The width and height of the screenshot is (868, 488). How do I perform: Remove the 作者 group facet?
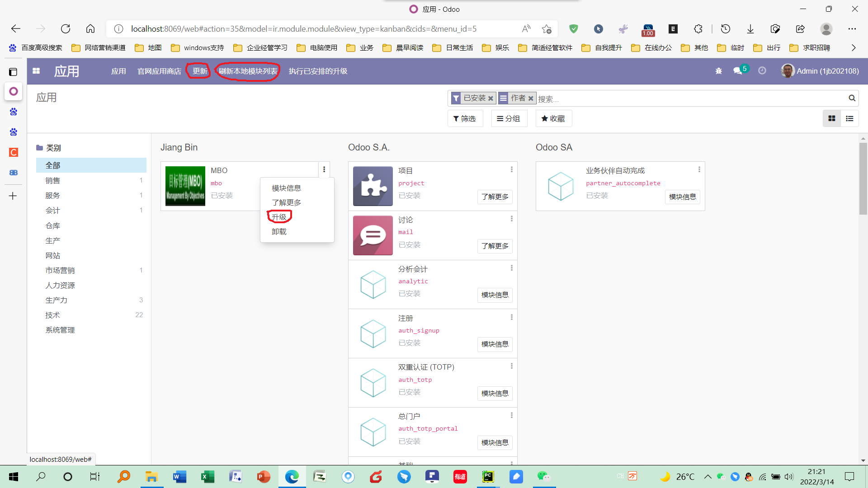click(531, 98)
